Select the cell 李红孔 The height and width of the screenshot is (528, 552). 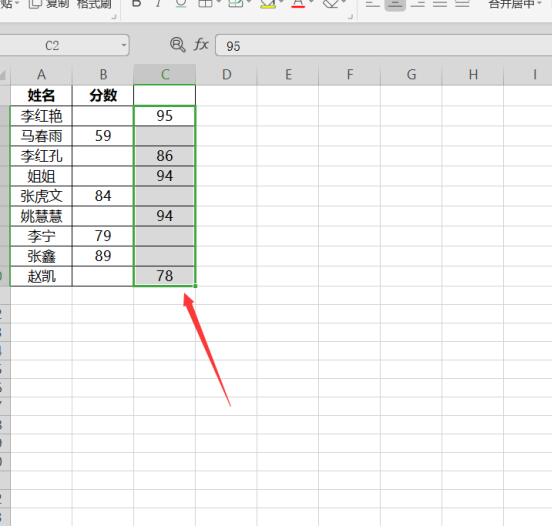[x=41, y=156]
